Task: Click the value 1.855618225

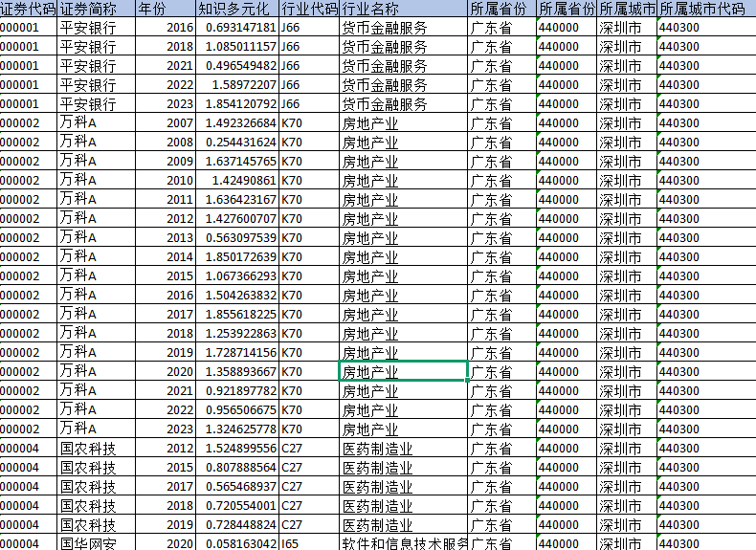Action: click(x=241, y=315)
